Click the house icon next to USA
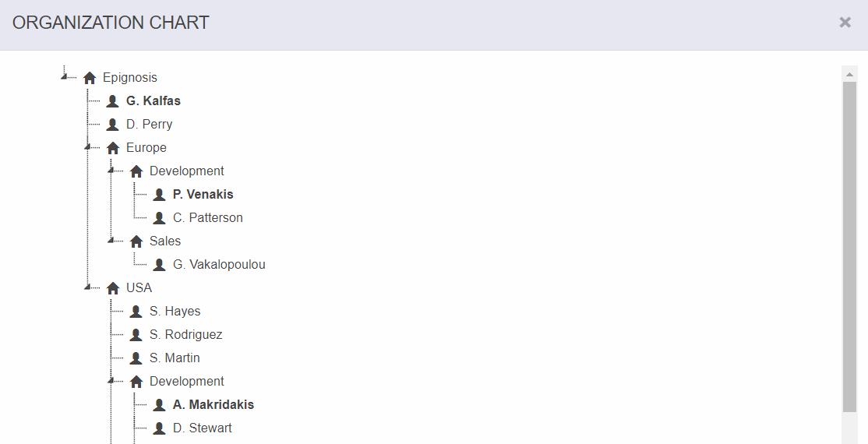 [x=113, y=288]
